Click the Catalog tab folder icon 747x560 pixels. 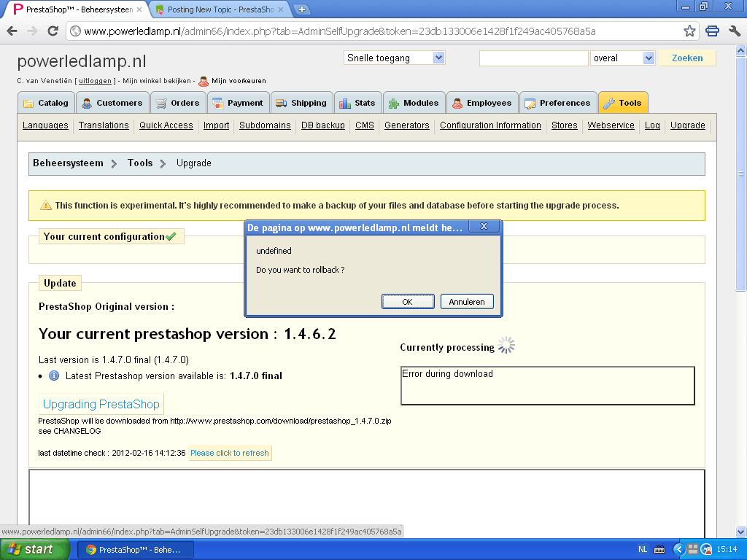[28, 104]
